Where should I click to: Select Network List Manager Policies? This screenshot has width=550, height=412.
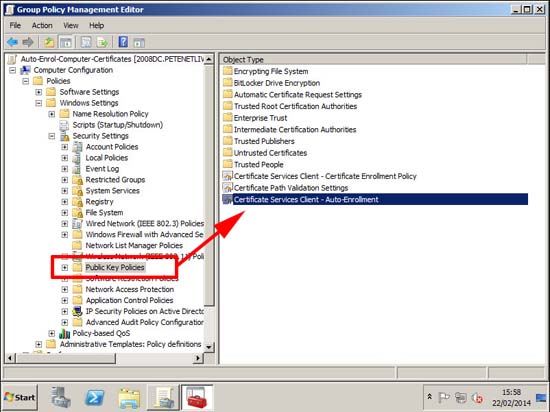(134, 245)
